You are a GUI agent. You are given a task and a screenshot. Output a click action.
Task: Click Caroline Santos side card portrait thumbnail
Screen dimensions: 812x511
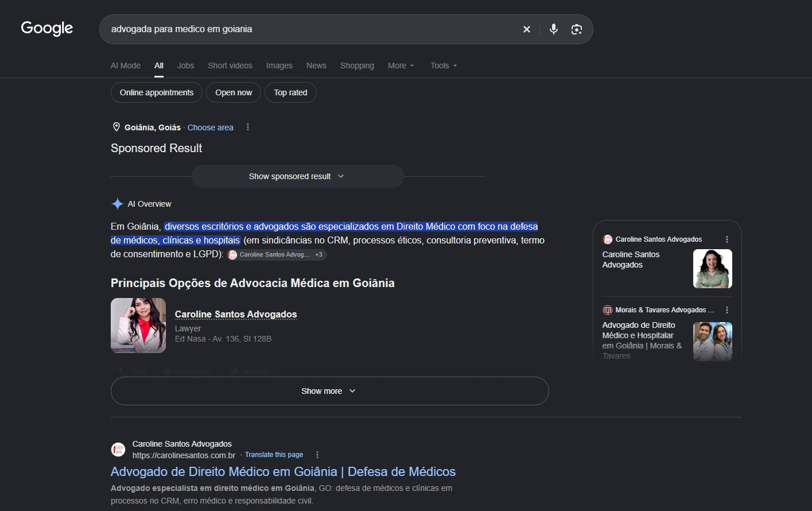click(713, 269)
